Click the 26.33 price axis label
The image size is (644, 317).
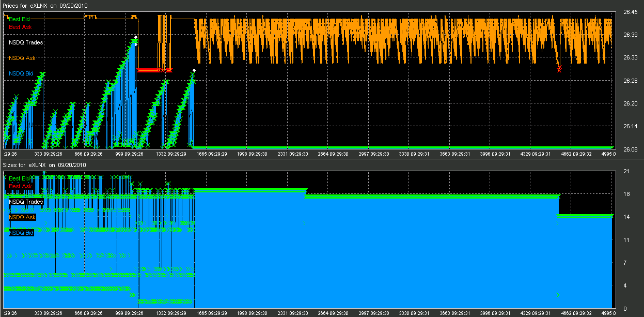click(x=631, y=57)
